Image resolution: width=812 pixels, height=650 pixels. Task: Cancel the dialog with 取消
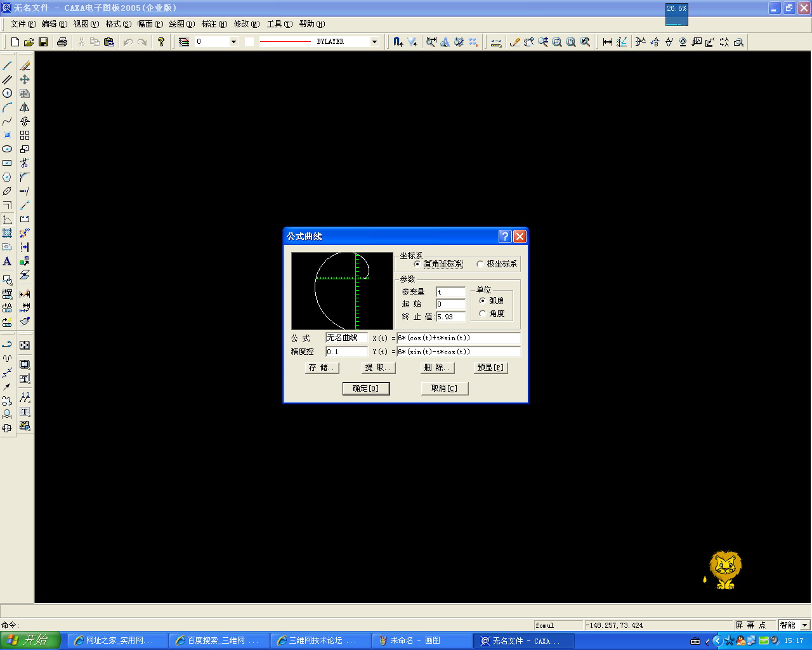[445, 388]
